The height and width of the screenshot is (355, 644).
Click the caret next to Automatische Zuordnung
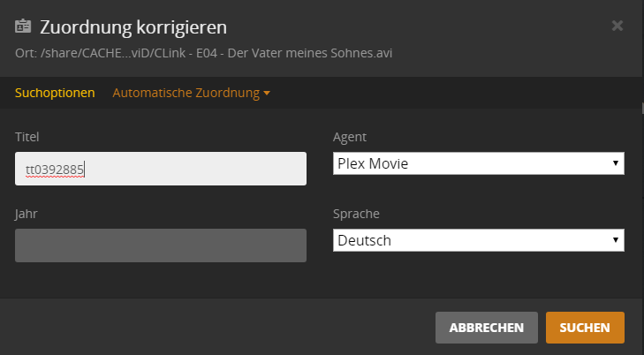(x=266, y=94)
